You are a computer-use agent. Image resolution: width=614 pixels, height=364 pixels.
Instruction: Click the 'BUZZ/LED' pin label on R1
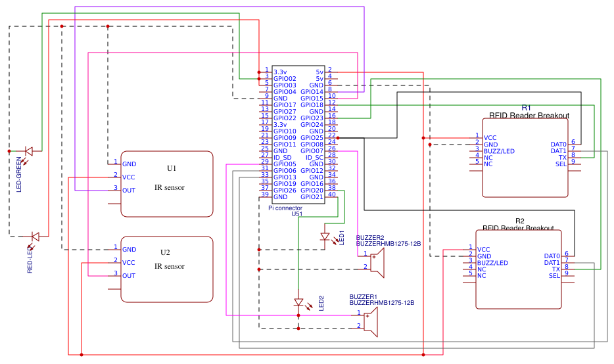click(499, 151)
